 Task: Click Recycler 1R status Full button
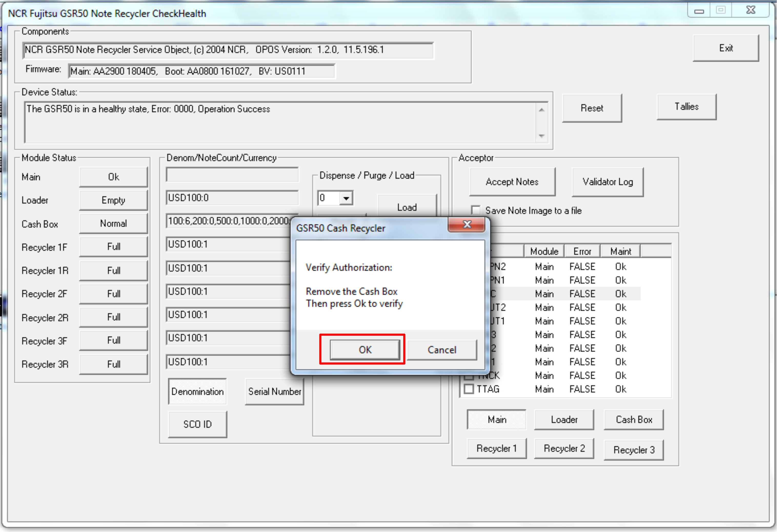pyautogui.click(x=113, y=270)
